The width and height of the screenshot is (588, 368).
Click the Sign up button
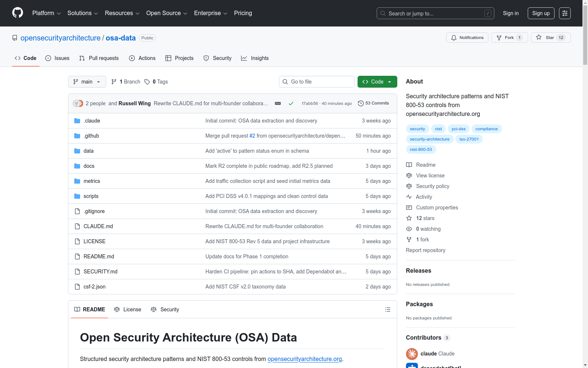point(541,13)
